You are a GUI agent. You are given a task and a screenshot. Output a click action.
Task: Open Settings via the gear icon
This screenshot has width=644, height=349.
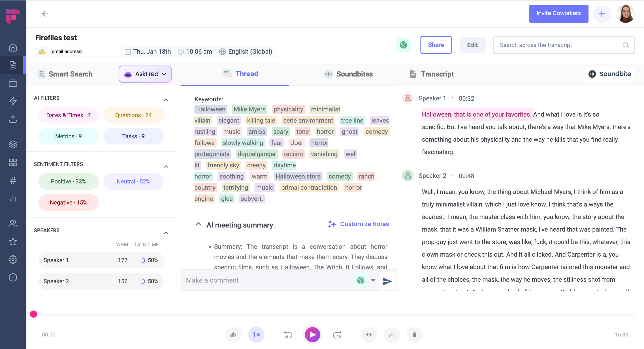pyautogui.click(x=13, y=260)
